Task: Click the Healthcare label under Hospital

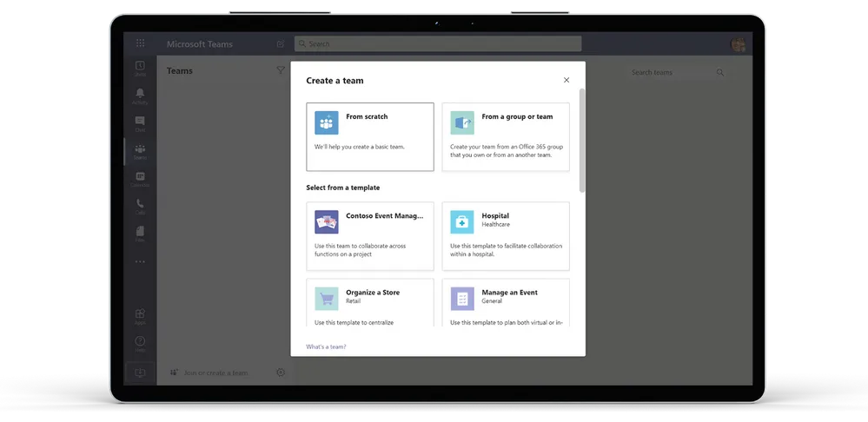Action: coord(496,225)
